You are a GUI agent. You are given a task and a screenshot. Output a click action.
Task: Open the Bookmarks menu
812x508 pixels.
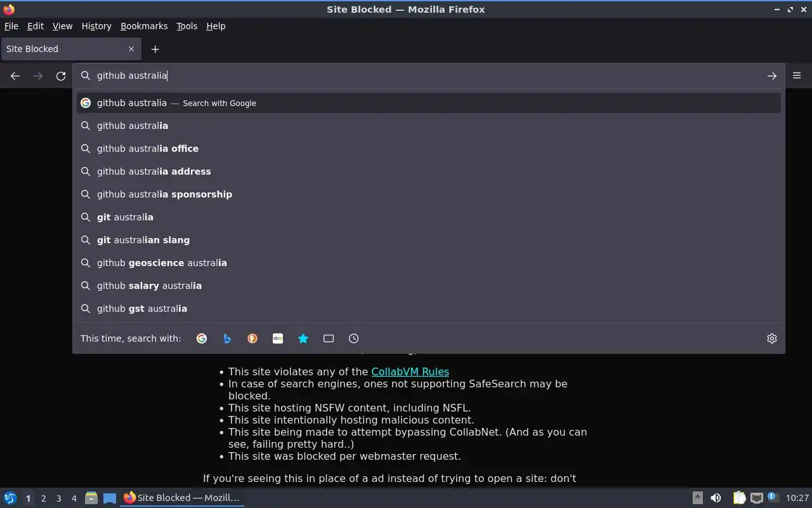pos(144,26)
